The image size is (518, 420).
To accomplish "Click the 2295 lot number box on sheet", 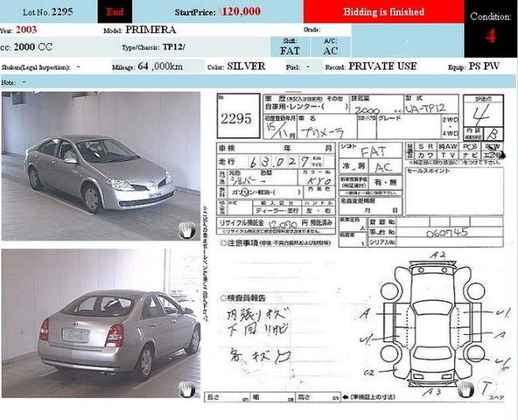I will point(238,115).
